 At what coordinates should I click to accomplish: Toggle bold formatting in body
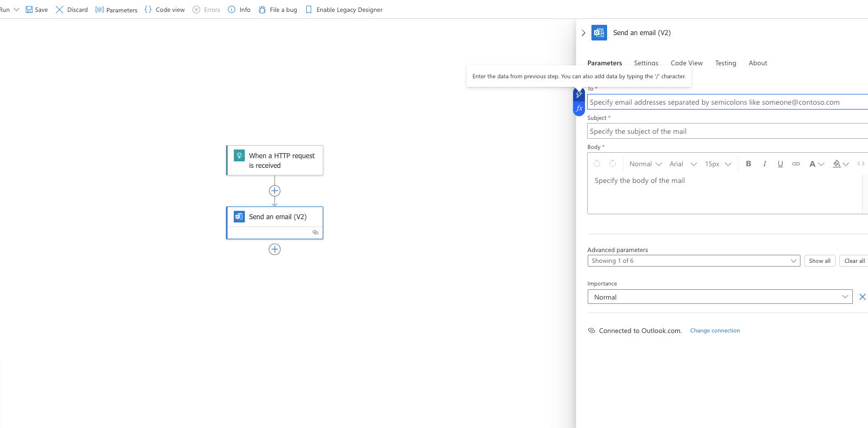pyautogui.click(x=748, y=164)
